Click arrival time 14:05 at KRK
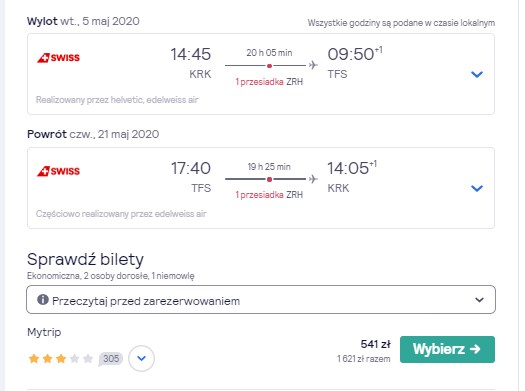Screen dimensions: 525x391 coord(348,168)
